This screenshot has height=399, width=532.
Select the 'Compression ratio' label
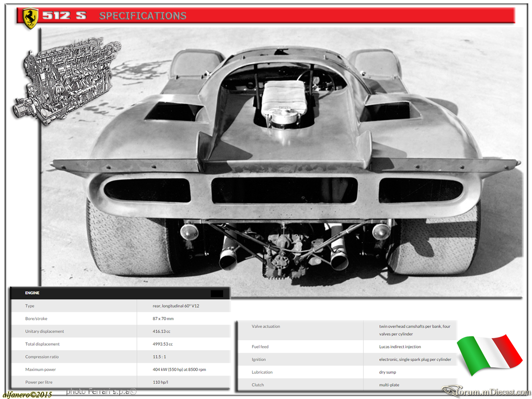pos(42,357)
